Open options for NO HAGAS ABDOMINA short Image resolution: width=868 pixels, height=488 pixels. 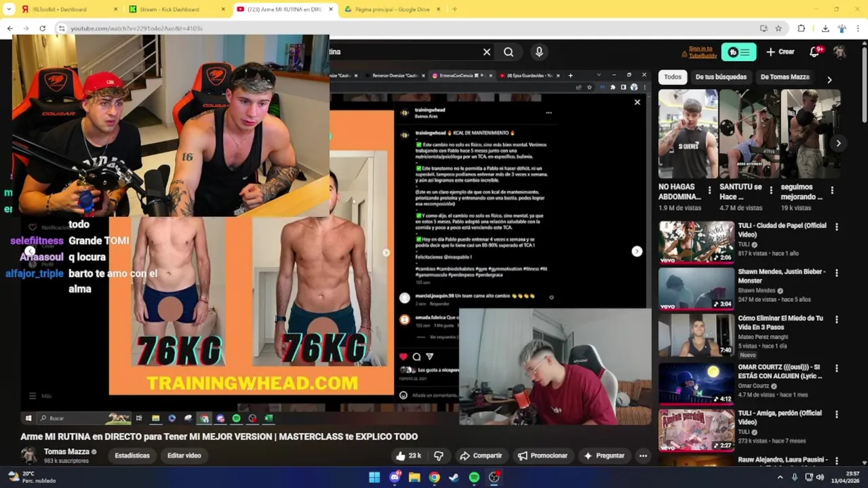[x=710, y=190]
